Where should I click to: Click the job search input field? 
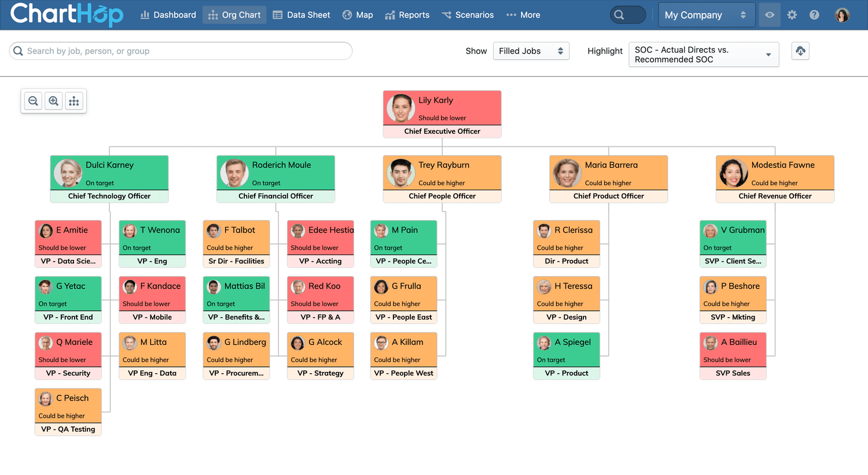coord(179,51)
